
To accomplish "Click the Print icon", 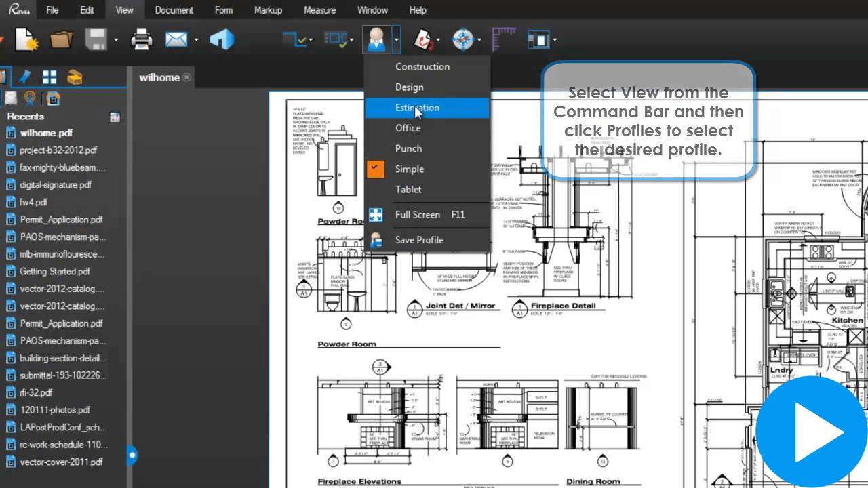I will point(140,39).
